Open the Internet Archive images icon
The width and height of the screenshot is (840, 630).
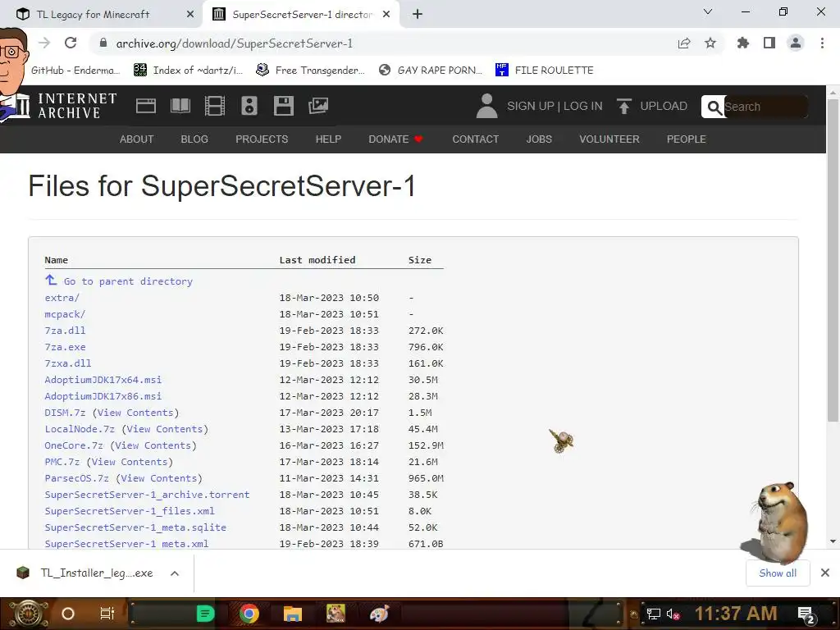coord(318,106)
